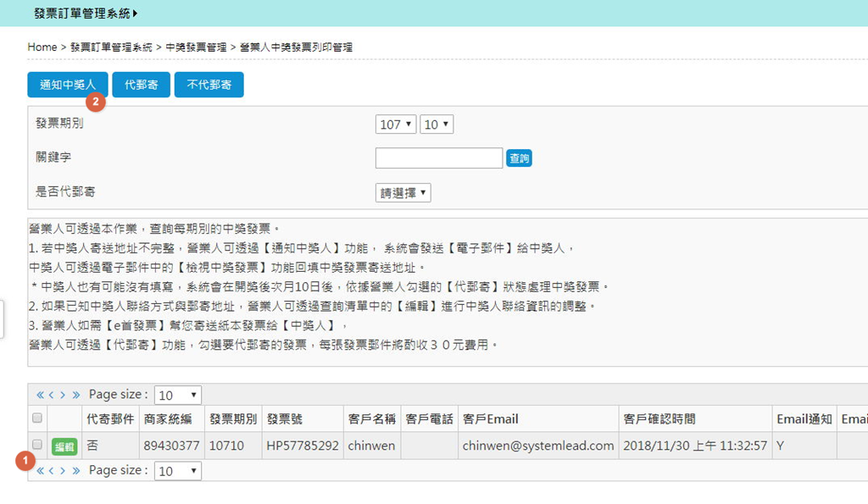Open the invoice month dropdown showing 10

coord(437,125)
